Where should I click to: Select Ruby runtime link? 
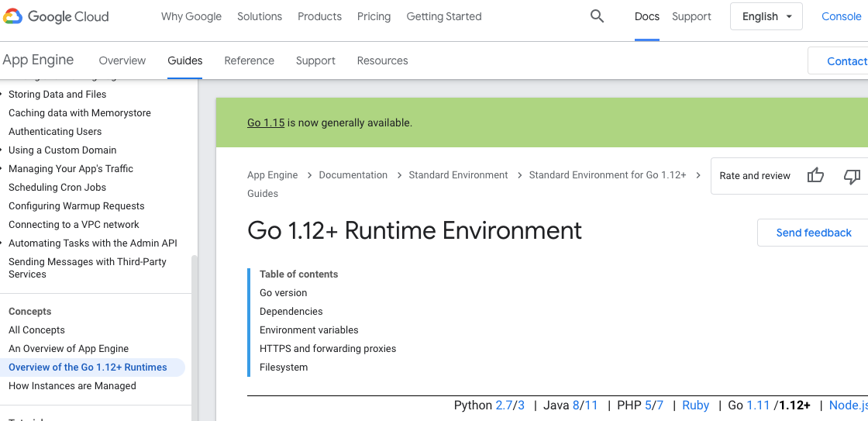pyautogui.click(x=696, y=405)
